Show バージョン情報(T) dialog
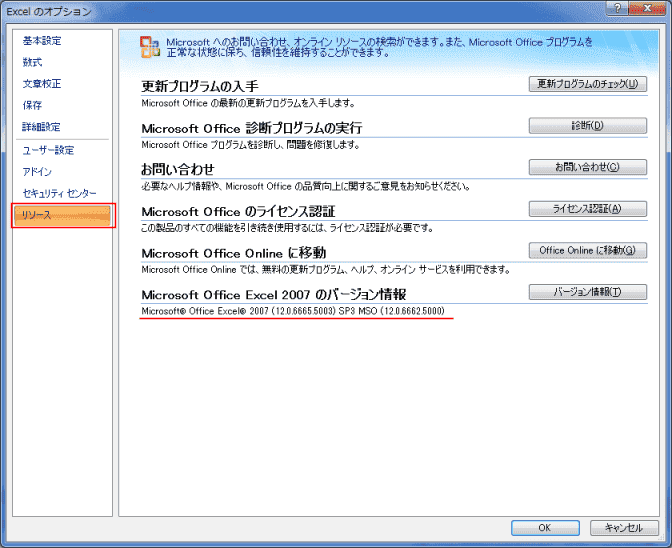Image resolution: width=672 pixels, height=548 pixels. [588, 292]
